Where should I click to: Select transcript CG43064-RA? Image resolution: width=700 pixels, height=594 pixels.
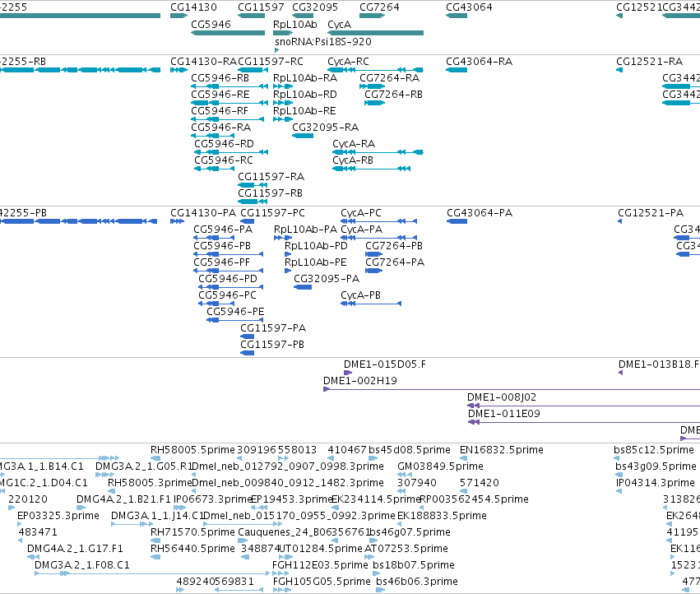click(x=479, y=61)
